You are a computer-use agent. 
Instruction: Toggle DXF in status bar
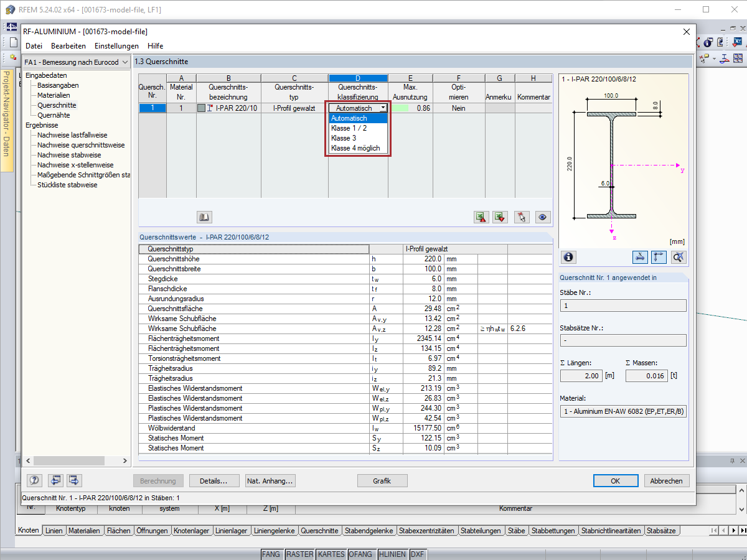click(417, 554)
